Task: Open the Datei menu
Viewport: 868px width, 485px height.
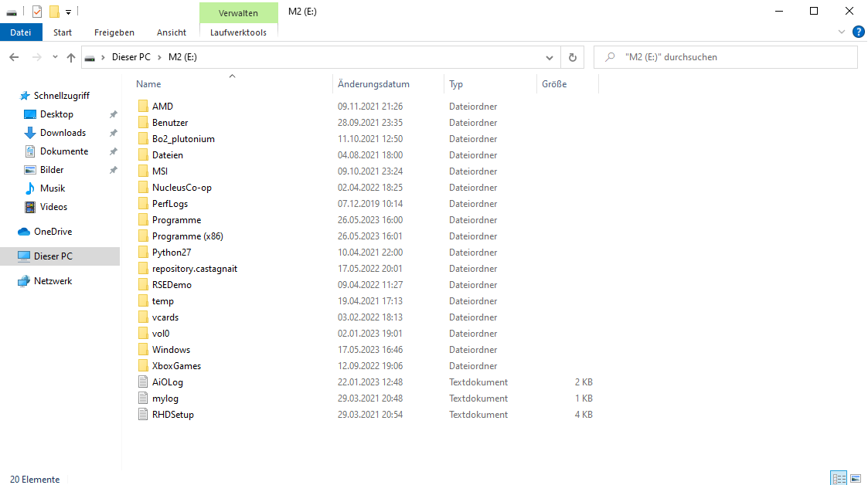Action: (20, 32)
